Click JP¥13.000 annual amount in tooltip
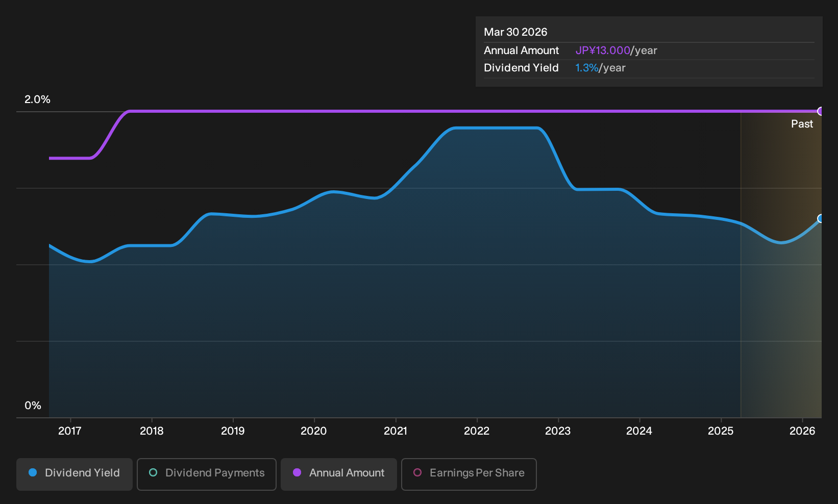838x504 pixels. (603, 51)
